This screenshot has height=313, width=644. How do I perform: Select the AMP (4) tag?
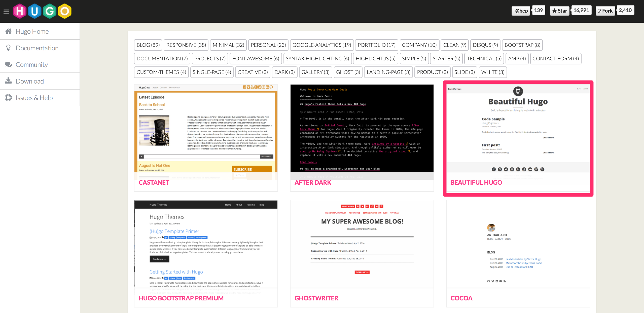[x=517, y=59]
